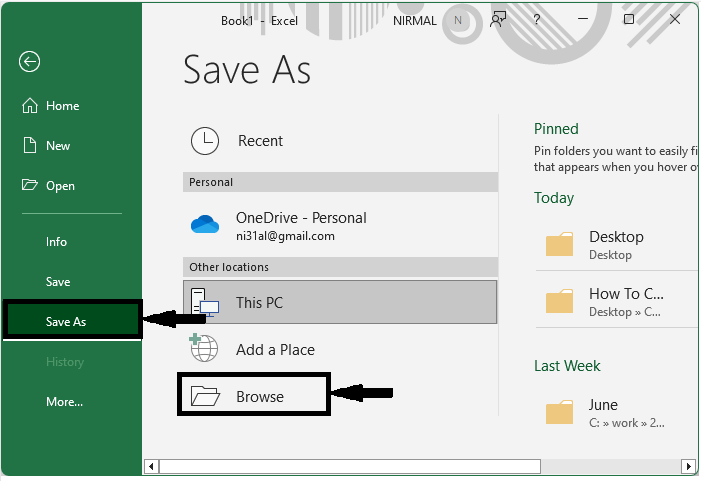This screenshot has height=481, width=701.
Task: Click Save in the left menu
Action: [58, 282]
